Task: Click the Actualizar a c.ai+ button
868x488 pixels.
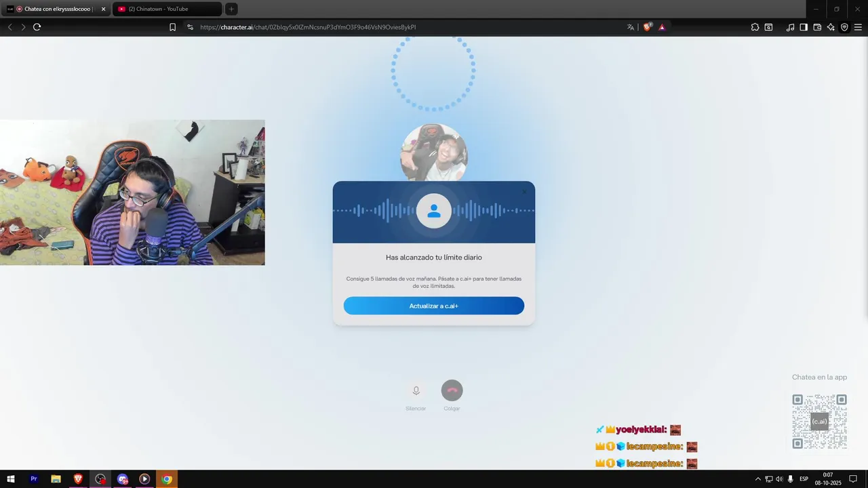Action: [x=434, y=306]
